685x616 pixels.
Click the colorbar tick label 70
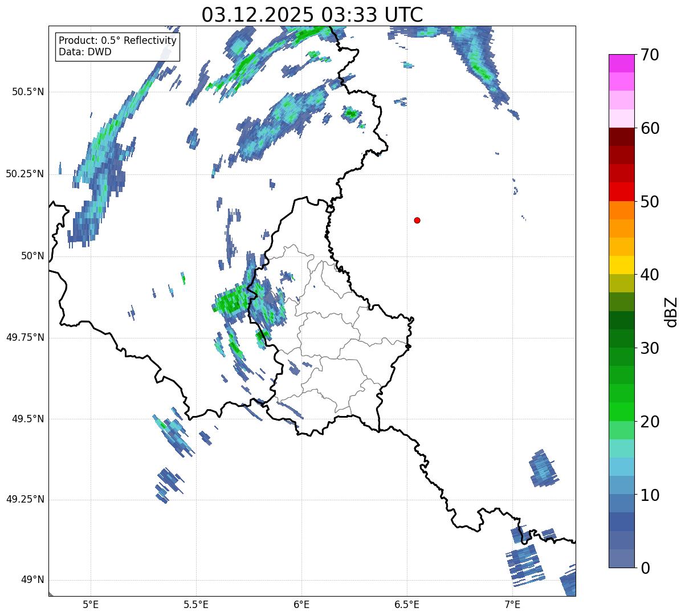coord(650,55)
